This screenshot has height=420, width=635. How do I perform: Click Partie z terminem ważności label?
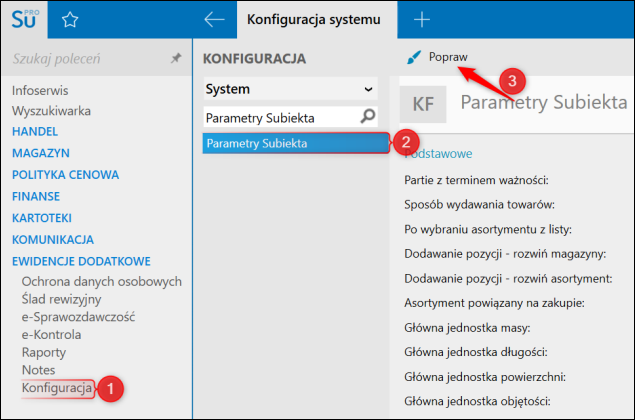click(x=476, y=180)
